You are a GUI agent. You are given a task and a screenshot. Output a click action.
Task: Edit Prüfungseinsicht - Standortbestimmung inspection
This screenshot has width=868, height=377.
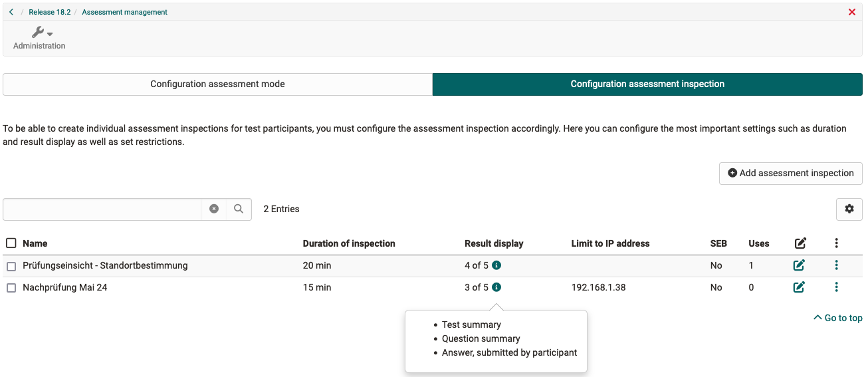(799, 265)
